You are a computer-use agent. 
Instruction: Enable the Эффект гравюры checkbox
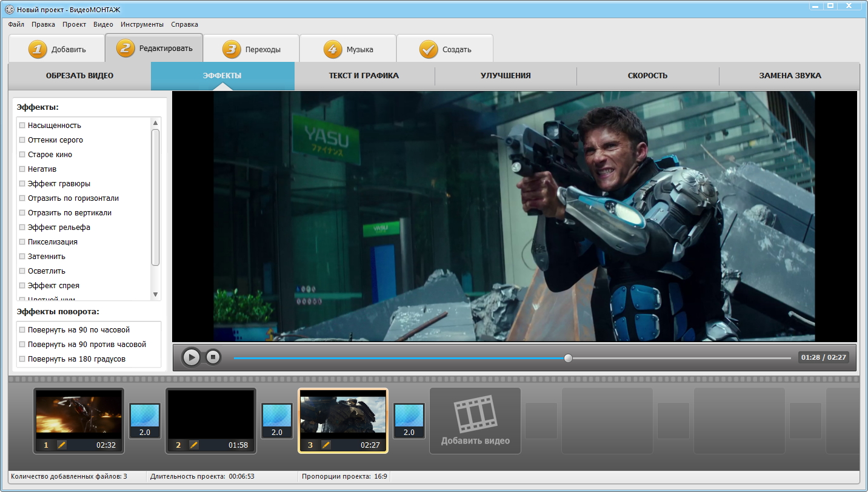pyautogui.click(x=22, y=184)
